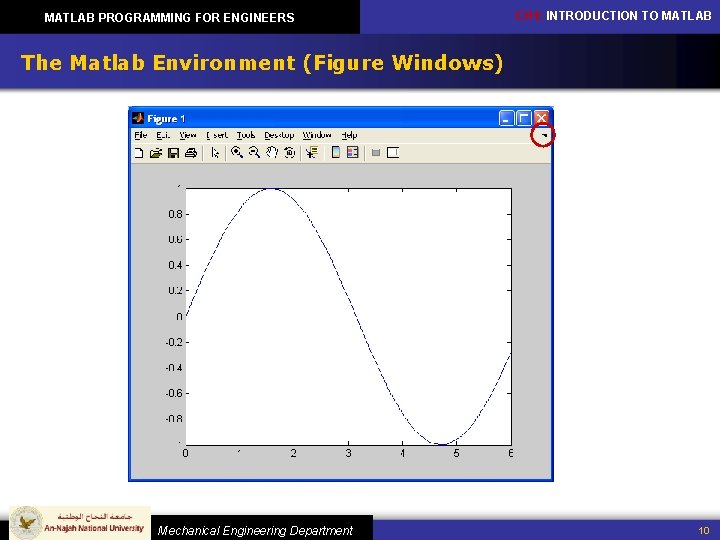Open the Tools menu

(246, 135)
